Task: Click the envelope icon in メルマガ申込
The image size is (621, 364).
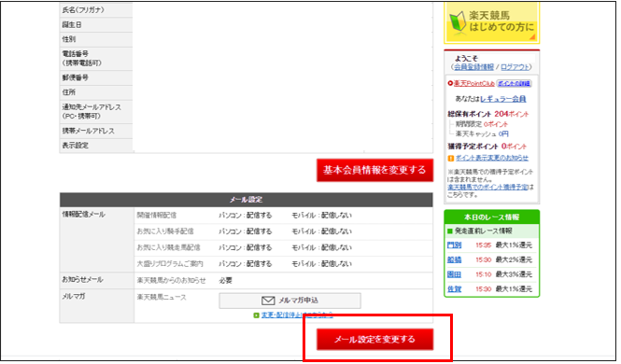Action: click(268, 301)
